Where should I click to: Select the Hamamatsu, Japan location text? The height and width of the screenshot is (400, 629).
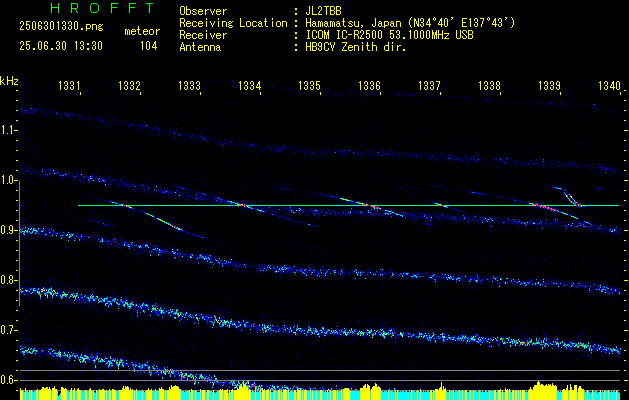point(410,23)
